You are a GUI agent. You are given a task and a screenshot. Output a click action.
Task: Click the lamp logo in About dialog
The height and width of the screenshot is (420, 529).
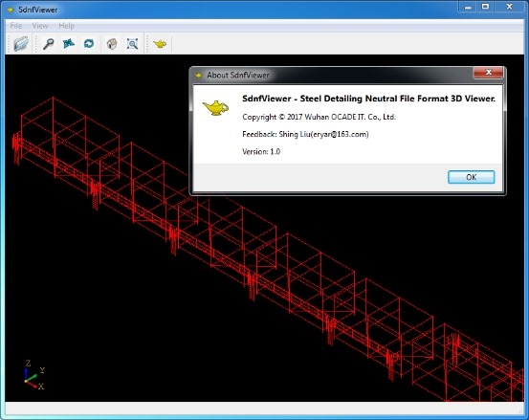tap(215, 107)
